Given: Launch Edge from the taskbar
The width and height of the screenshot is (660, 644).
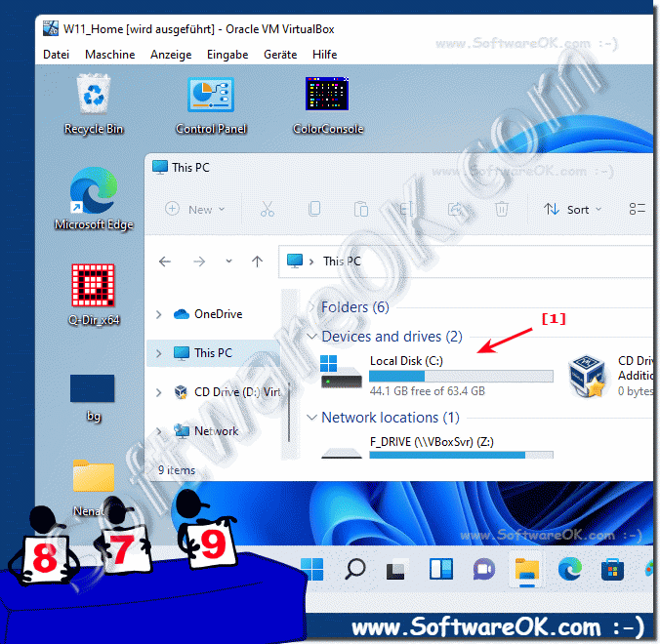Looking at the screenshot, I should [569, 570].
